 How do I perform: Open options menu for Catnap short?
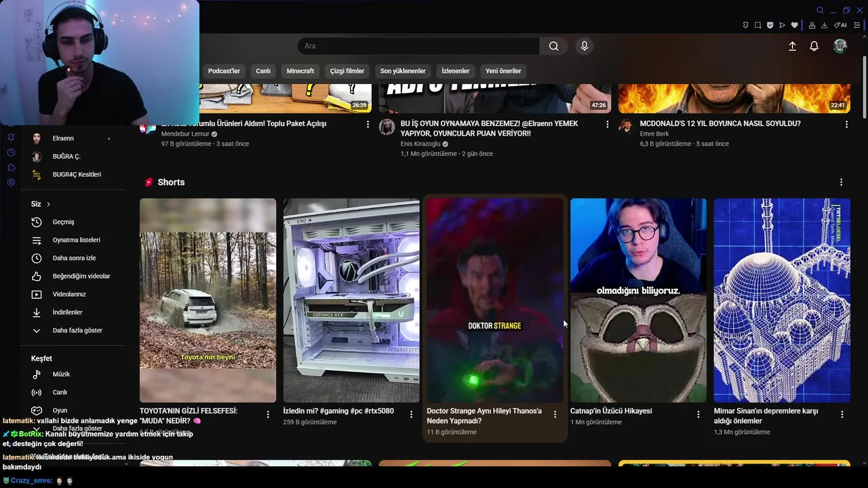coord(698,414)
